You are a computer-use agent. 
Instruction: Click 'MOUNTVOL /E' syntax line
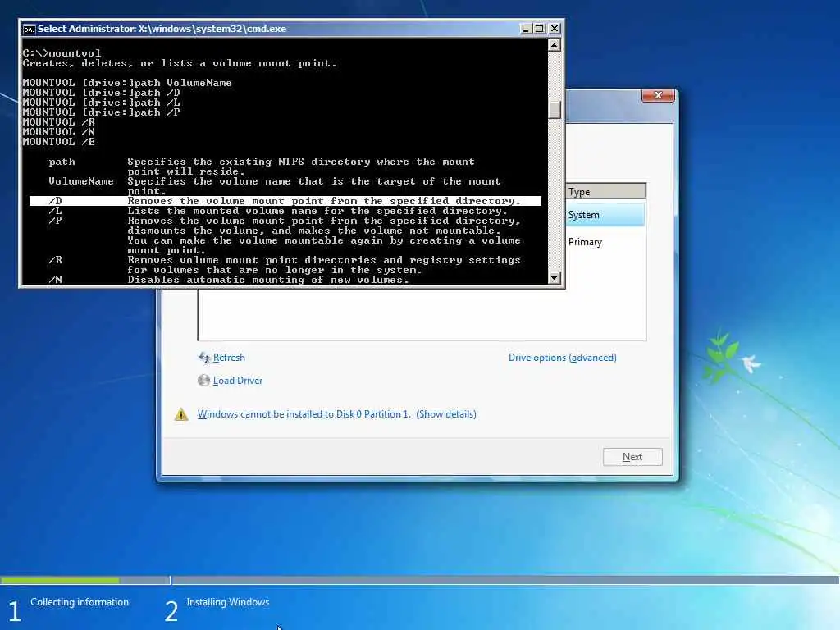pos(59,142)
